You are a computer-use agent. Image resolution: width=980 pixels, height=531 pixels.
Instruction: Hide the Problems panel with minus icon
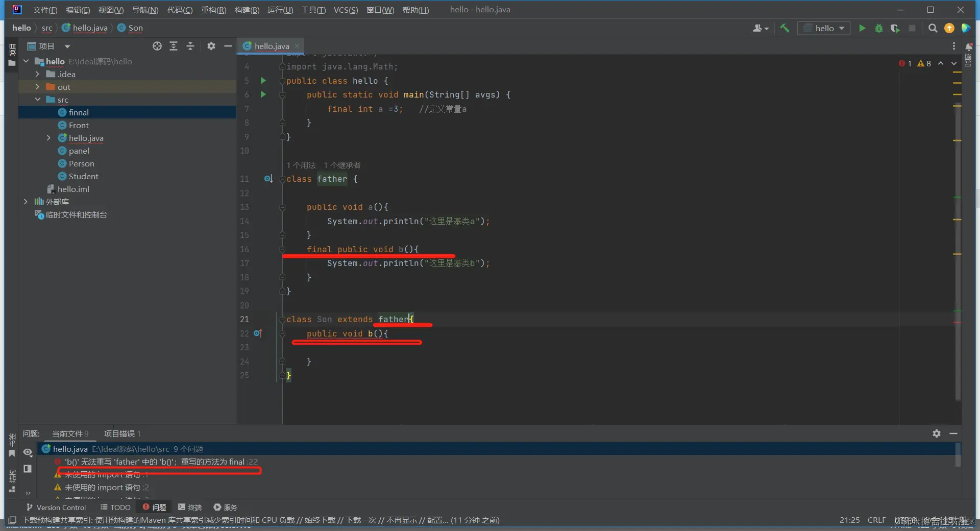click(x=953, y=433)
